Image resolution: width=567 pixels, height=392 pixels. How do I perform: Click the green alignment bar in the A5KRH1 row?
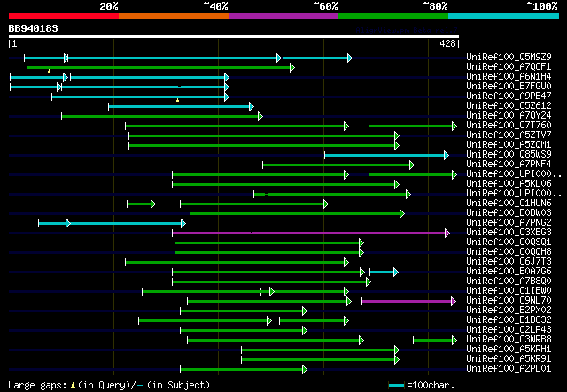tap(321, 350)
